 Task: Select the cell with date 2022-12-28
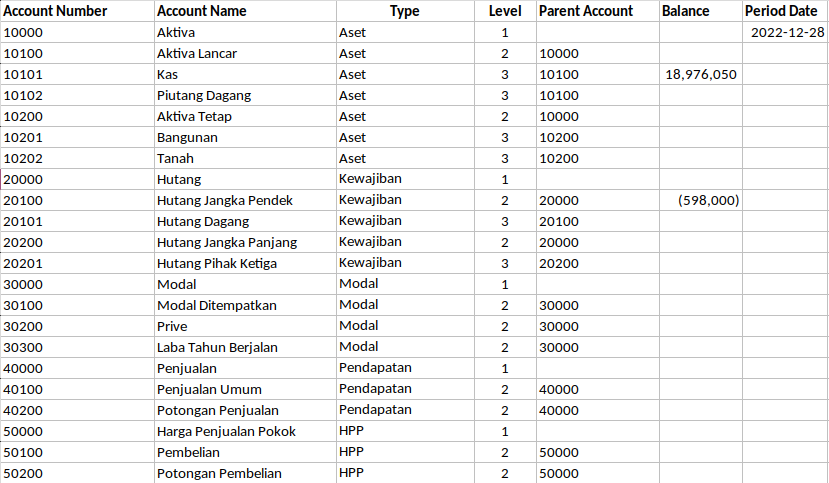785,32
